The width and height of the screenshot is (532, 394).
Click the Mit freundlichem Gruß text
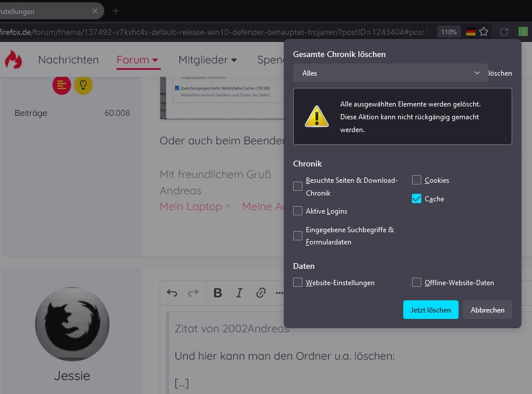[216, 174]
